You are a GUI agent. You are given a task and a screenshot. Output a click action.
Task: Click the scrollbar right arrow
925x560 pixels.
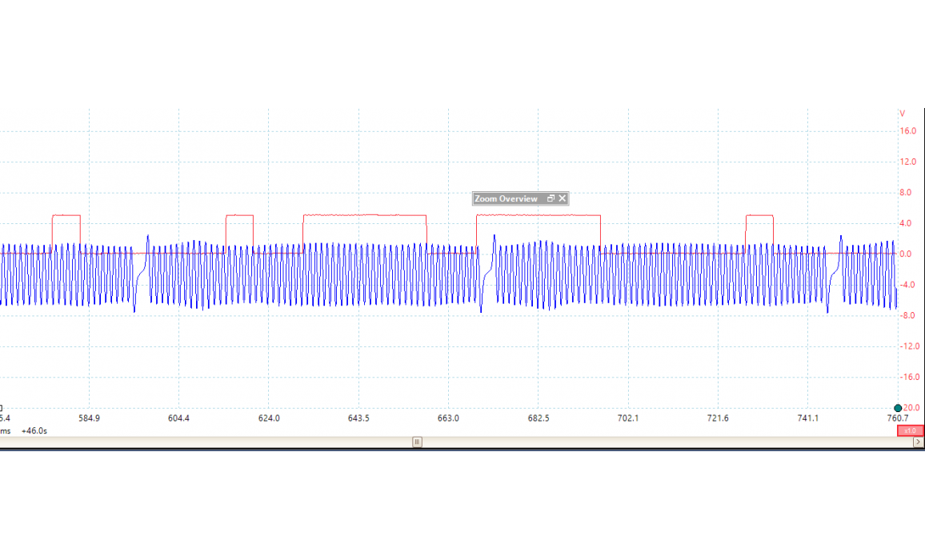(x=918, y=442)
